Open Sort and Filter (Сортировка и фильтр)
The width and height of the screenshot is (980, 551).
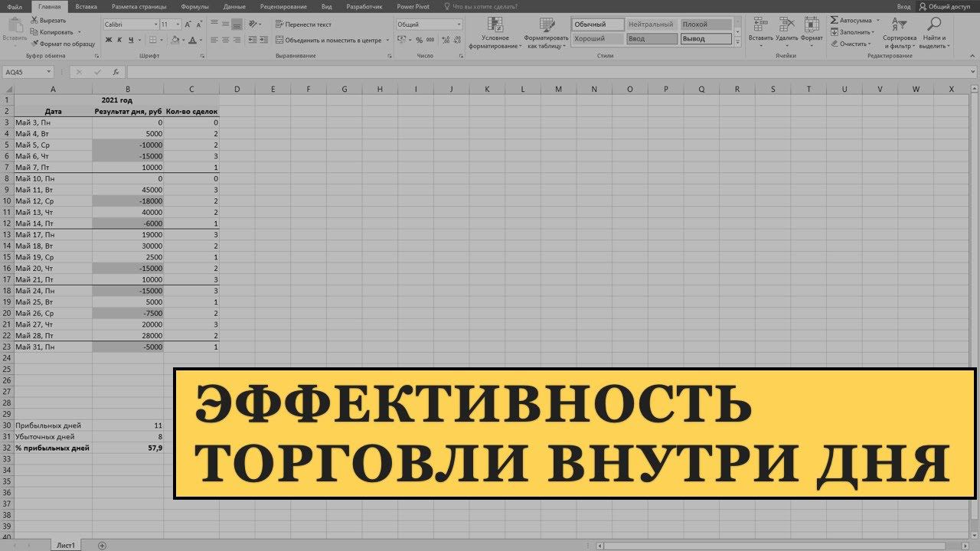pyautogui.click(x=899, y=32)
